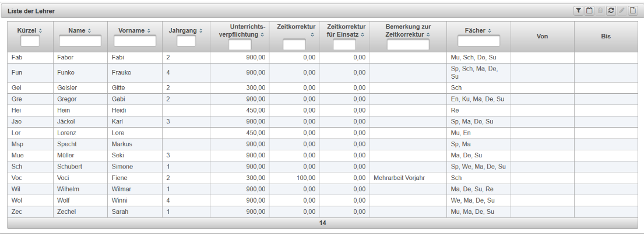
Task: Click the Von column header
Action: (542, 36)
